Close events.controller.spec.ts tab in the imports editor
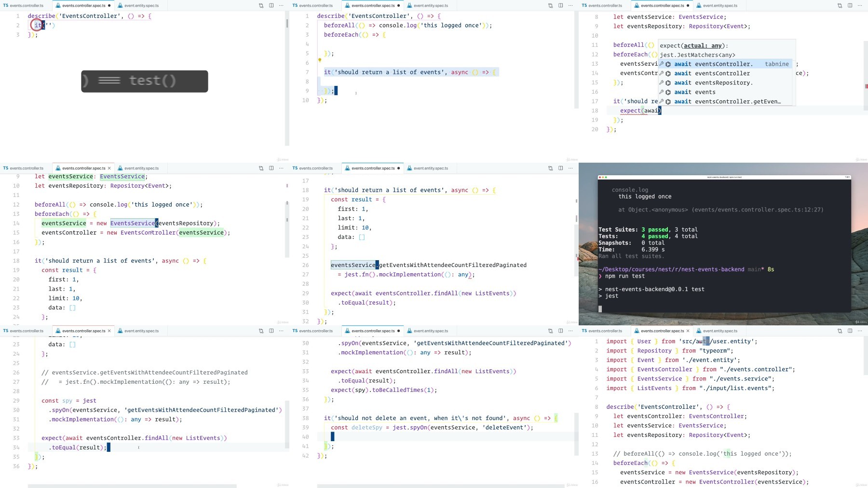Screen dimensions: 868x488 point(688,331)
